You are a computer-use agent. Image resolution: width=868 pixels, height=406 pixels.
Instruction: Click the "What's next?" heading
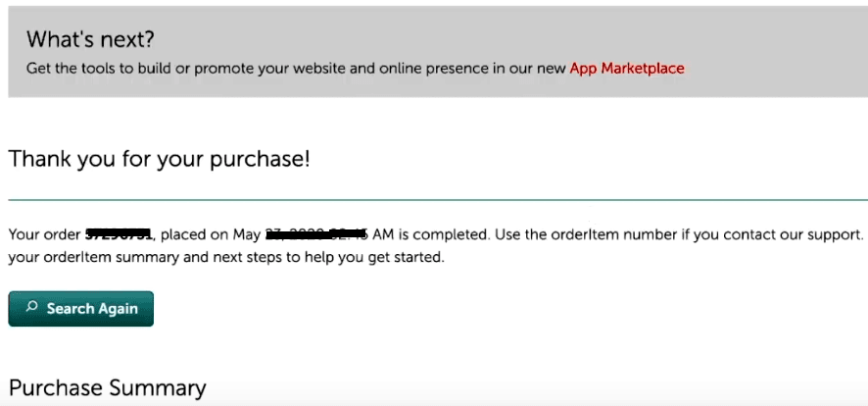[x=91, y=39]
